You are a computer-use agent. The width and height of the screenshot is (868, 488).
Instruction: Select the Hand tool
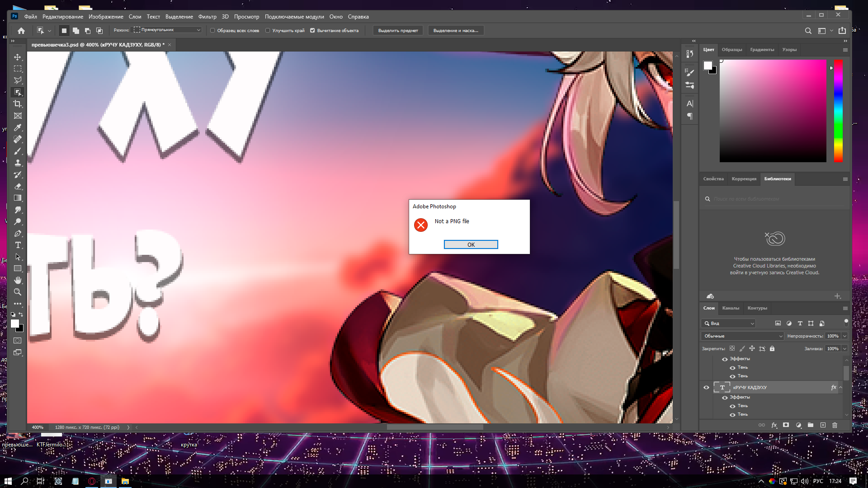(x=18, y=280)
